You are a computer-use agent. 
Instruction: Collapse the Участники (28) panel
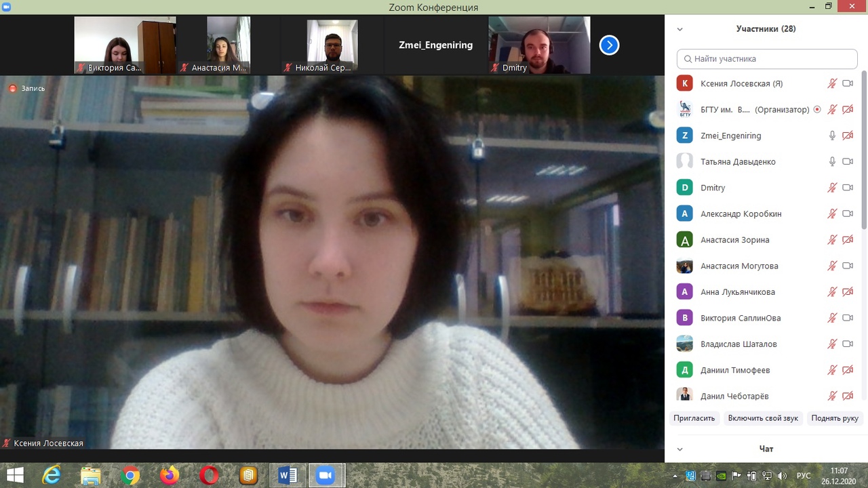pos(679,29)
